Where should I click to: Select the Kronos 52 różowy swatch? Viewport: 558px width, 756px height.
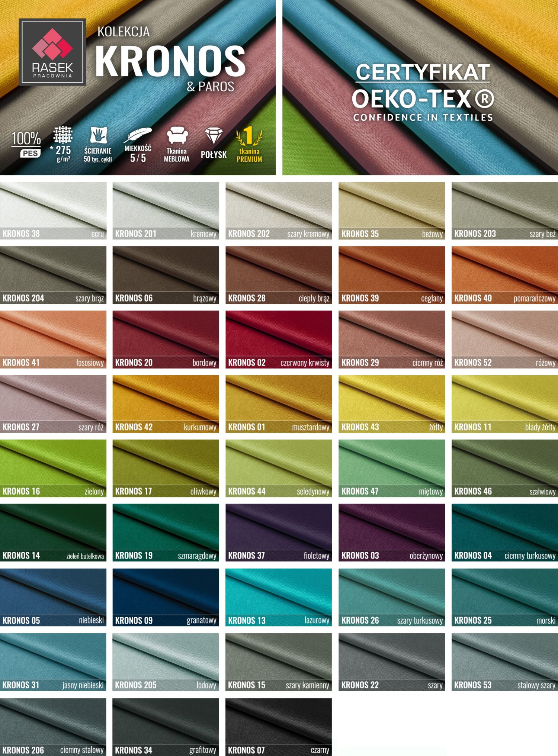coord(505,340)
